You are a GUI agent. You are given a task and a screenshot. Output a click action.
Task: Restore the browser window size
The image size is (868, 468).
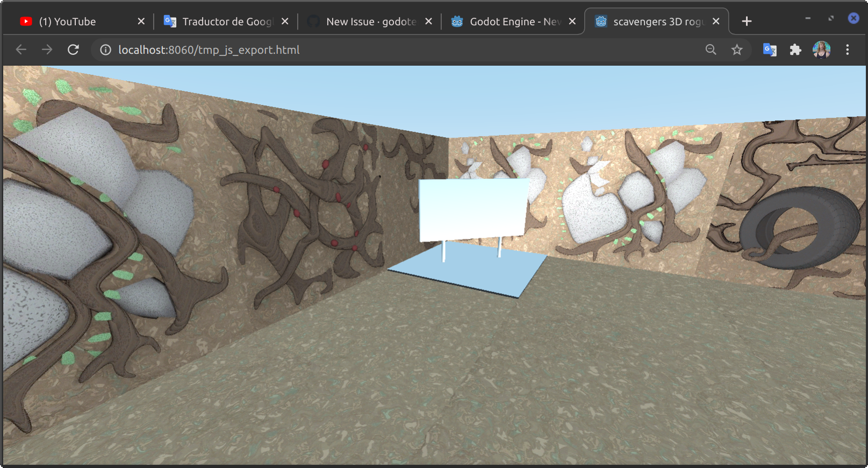pyautogui.click(x=831, y=18)
